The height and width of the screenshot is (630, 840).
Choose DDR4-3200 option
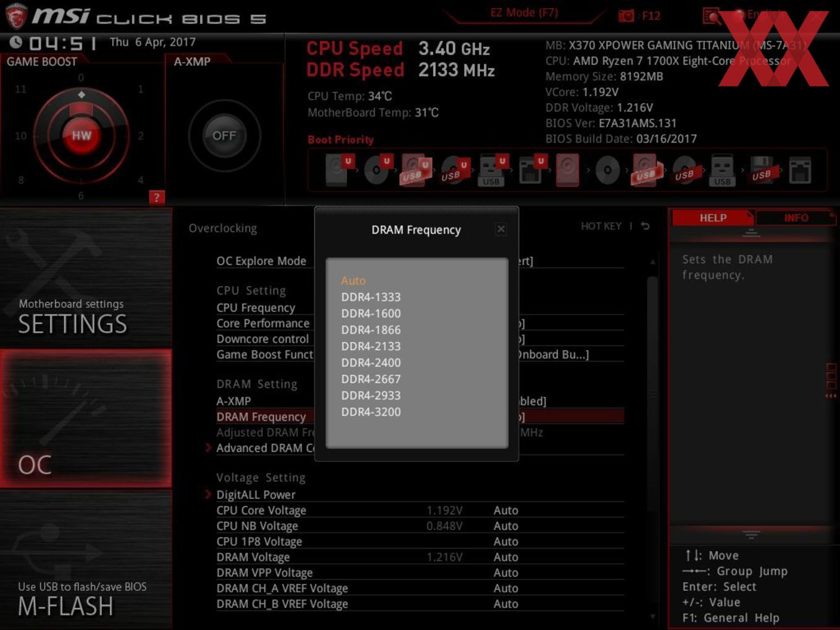coord(371,411)
